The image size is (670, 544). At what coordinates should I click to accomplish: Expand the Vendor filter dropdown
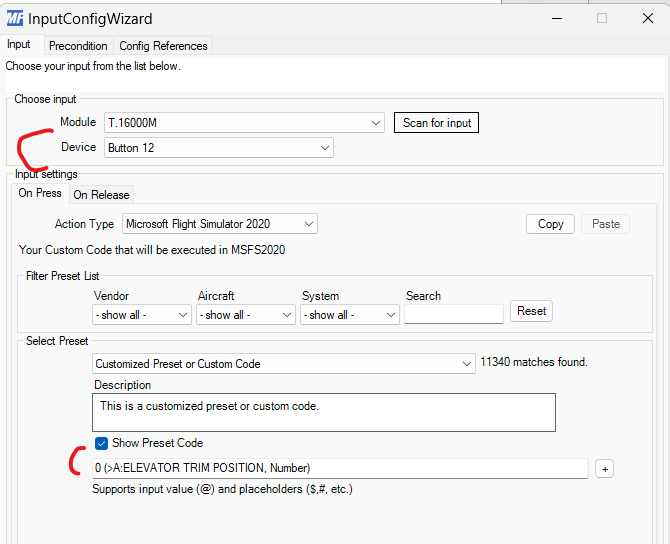point(141,314)
